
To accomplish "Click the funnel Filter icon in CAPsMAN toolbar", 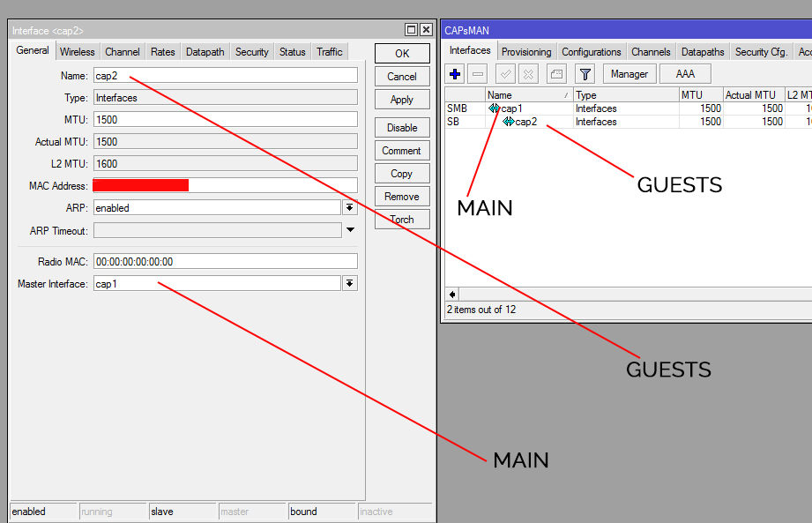I will 585,74.
